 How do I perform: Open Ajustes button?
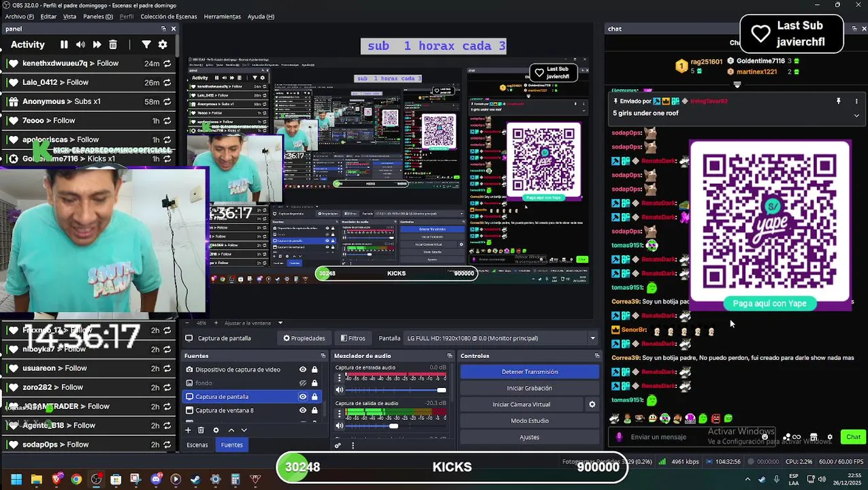pyautogui.click(x=530, y=437)
